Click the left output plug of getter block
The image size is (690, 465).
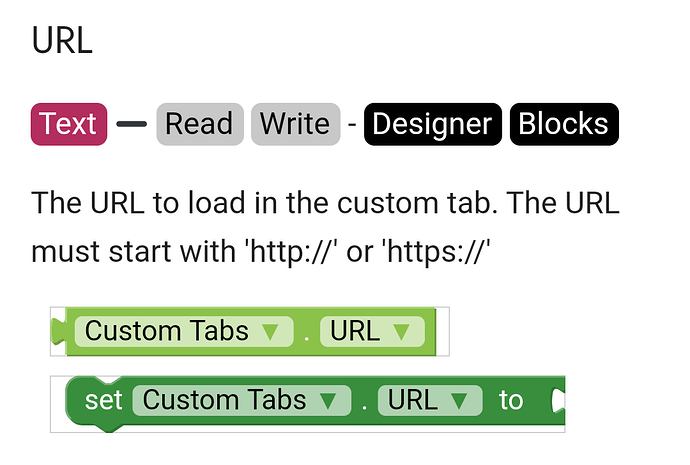[59, 331]
